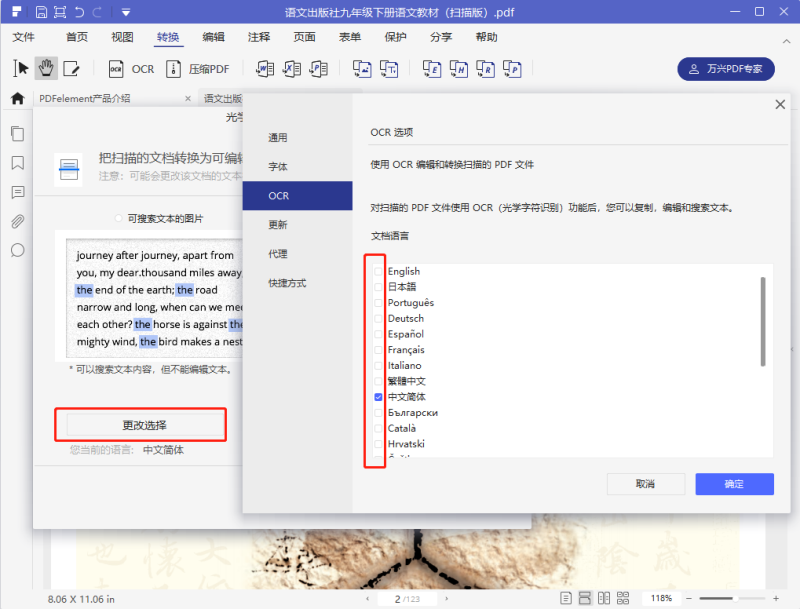Screen dimensions: 800x609
Task: Switch to the 转换 ribbon tab
Action: pos(167,37)
